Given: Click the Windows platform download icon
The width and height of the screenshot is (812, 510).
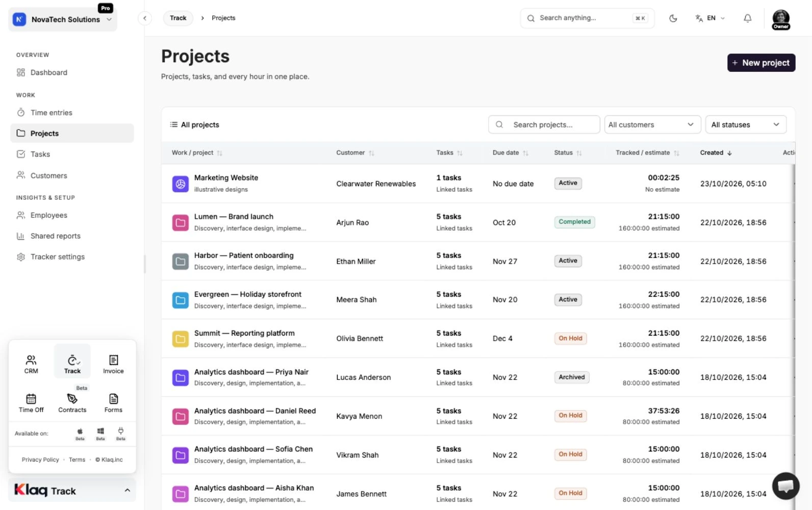Looking at the screenshot, I should click(x=100, y=433).
